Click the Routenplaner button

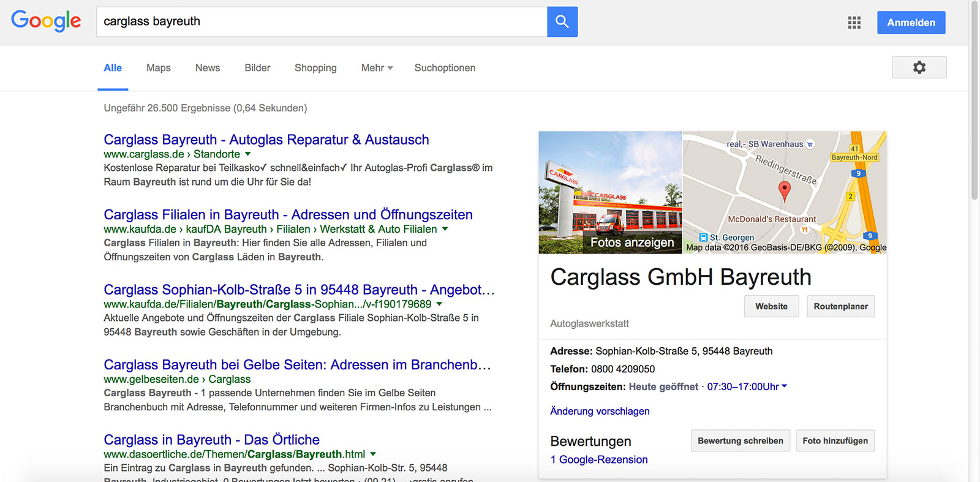tap(840, 306)
